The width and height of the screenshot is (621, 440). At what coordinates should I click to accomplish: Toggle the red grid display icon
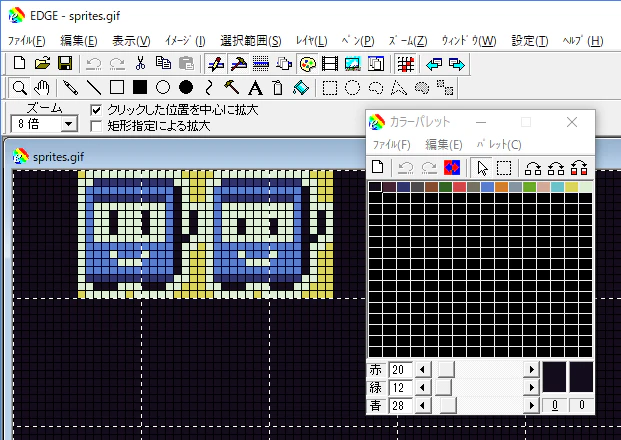[x=406, y=64]
